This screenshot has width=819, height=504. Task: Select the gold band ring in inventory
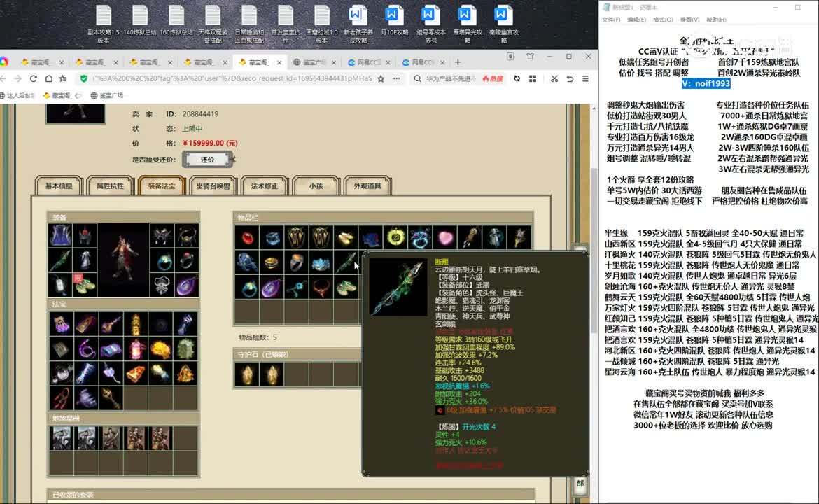tap(272, 262)
